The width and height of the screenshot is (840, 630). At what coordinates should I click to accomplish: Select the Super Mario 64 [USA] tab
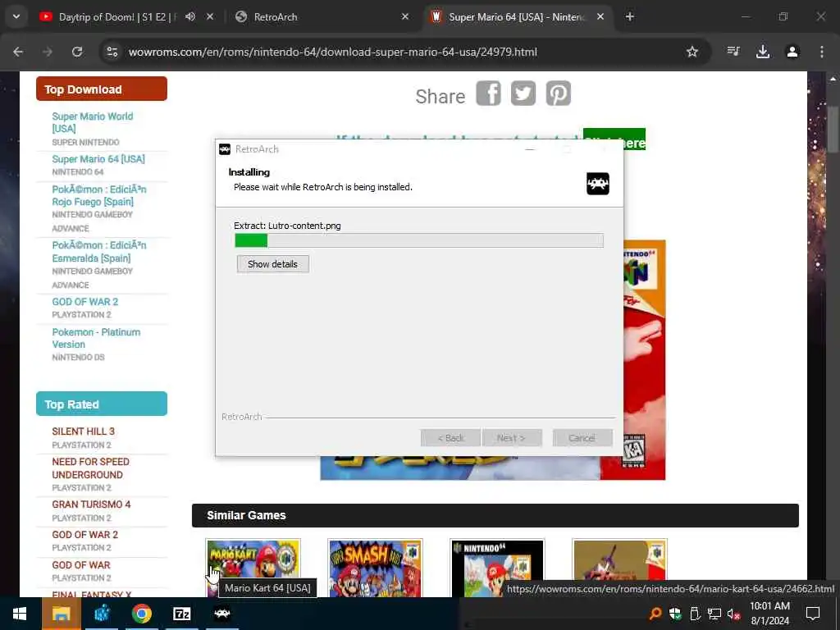517,16
